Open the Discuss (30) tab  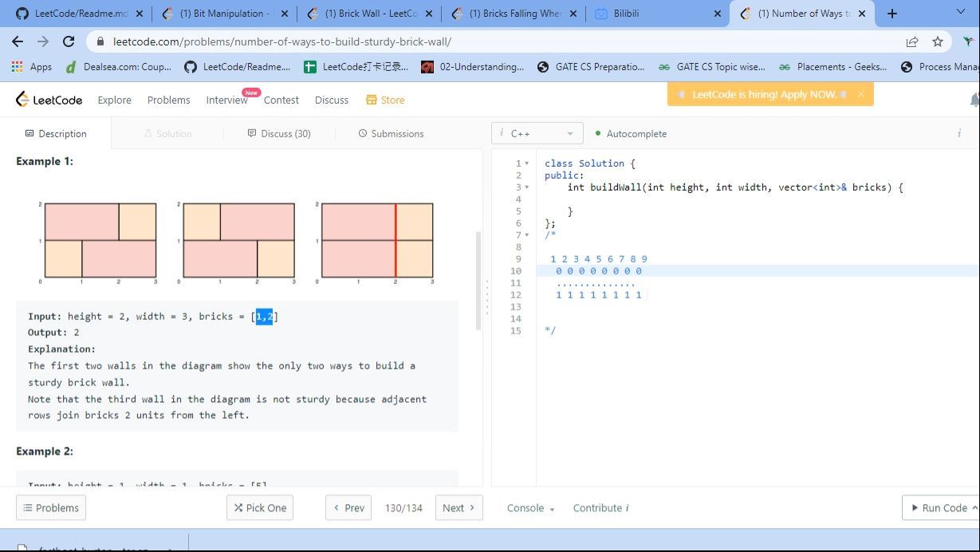point(279,133)
